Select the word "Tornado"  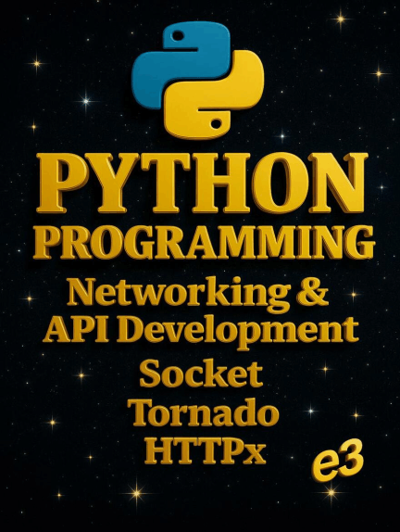[x=205, y=413]
